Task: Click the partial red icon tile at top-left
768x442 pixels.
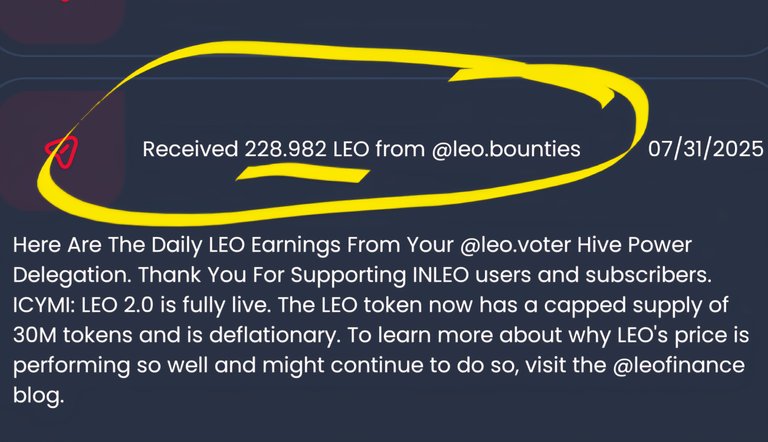Action: [x=61, y=19]
